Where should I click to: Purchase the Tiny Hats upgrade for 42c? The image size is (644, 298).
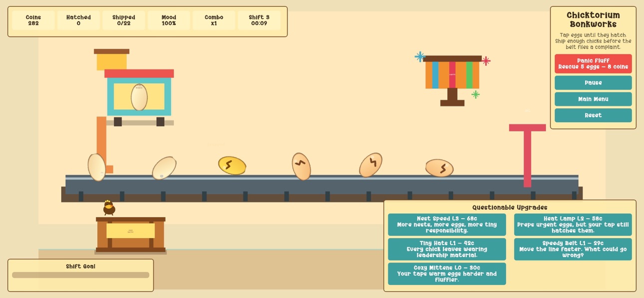(447, 249)
